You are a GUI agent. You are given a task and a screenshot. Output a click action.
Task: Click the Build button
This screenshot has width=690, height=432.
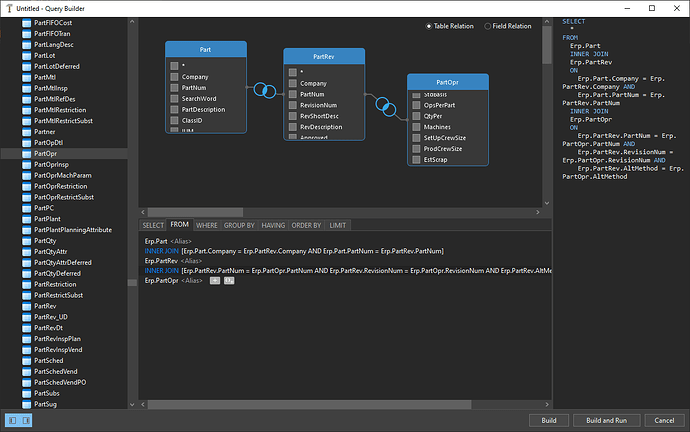pos(549,421)
